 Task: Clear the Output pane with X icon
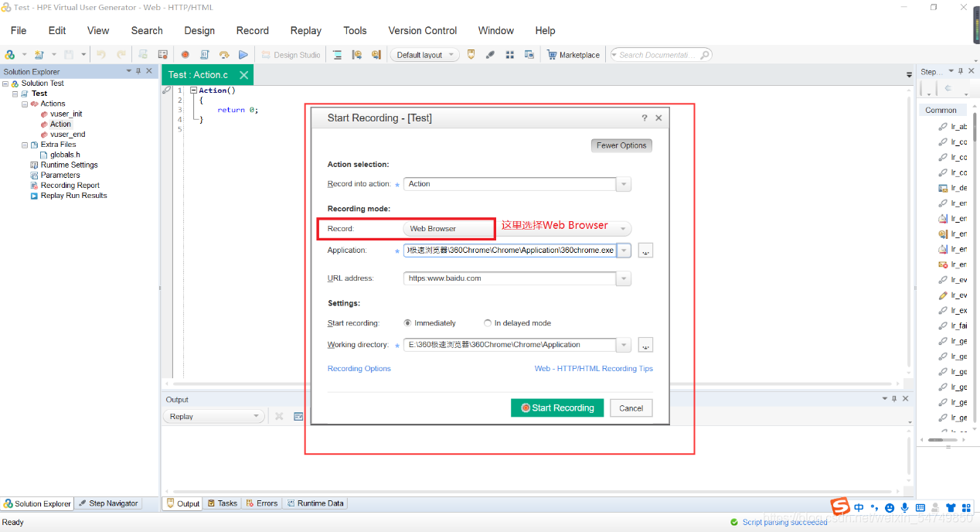[279, 416]
